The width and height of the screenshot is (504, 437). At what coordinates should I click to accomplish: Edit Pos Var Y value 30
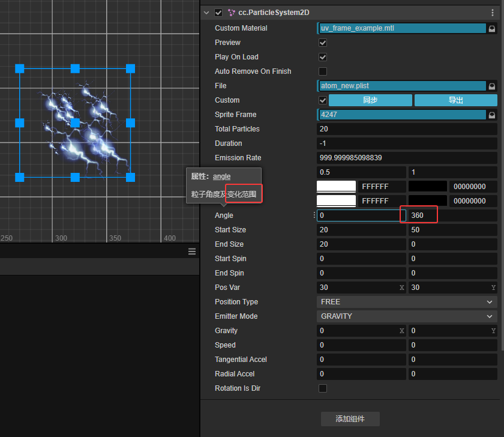[452, 288]
